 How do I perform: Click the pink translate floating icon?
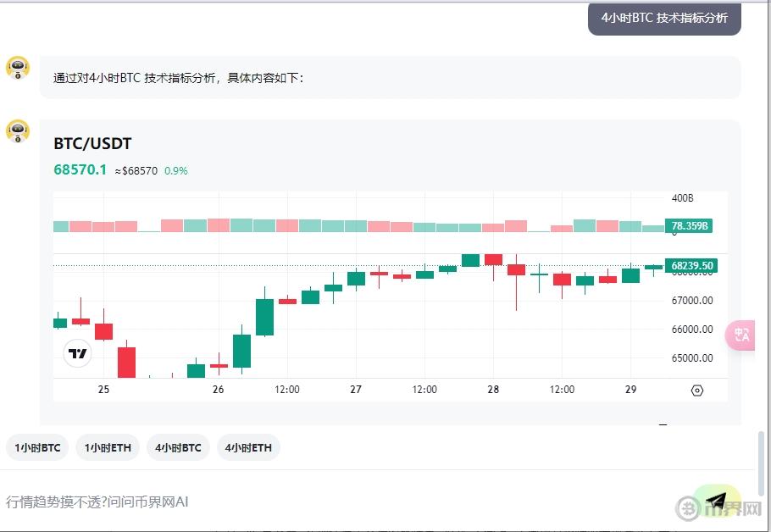coord(740,335)
